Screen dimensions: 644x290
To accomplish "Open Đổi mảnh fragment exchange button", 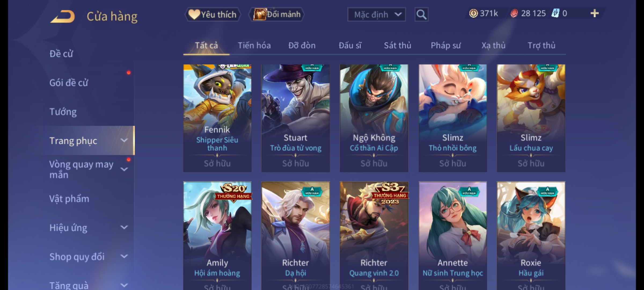I will click(x=277, y=15).
